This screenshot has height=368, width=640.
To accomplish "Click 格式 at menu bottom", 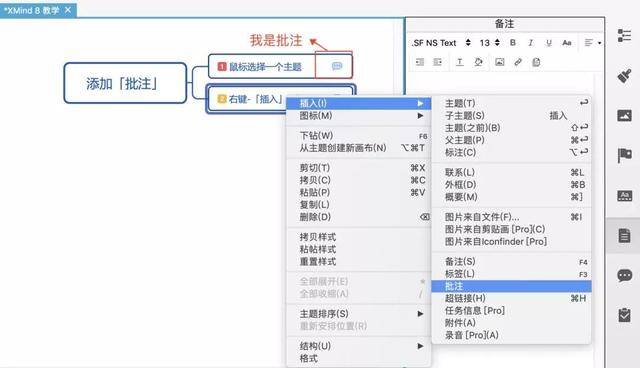I will pyautogui.click(x=359, y=358).
